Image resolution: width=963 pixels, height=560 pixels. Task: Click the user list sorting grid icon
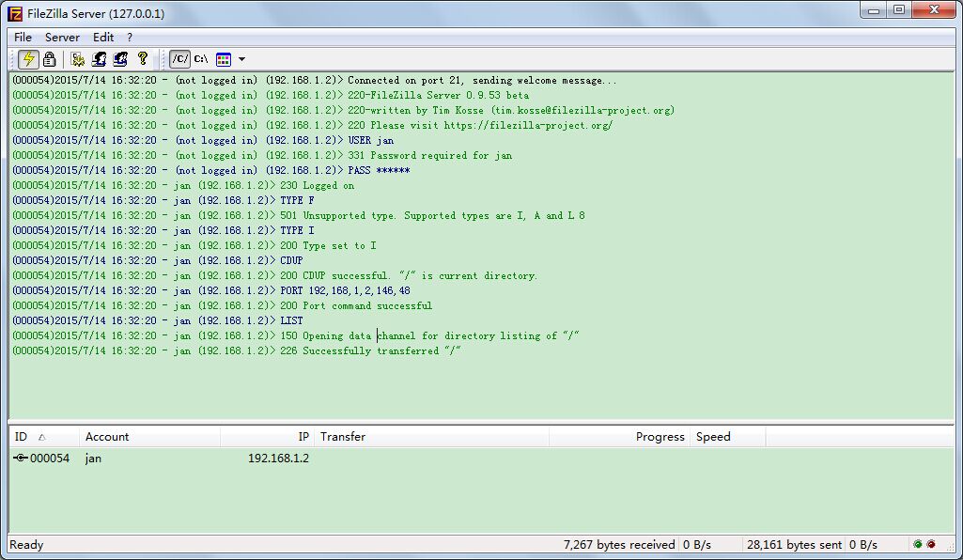[x=224, y=59]
